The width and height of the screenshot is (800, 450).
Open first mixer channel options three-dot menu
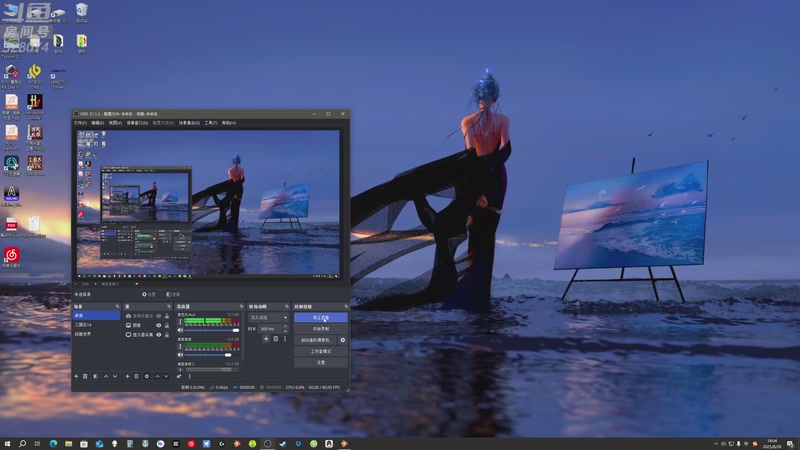tap(180, 321)
